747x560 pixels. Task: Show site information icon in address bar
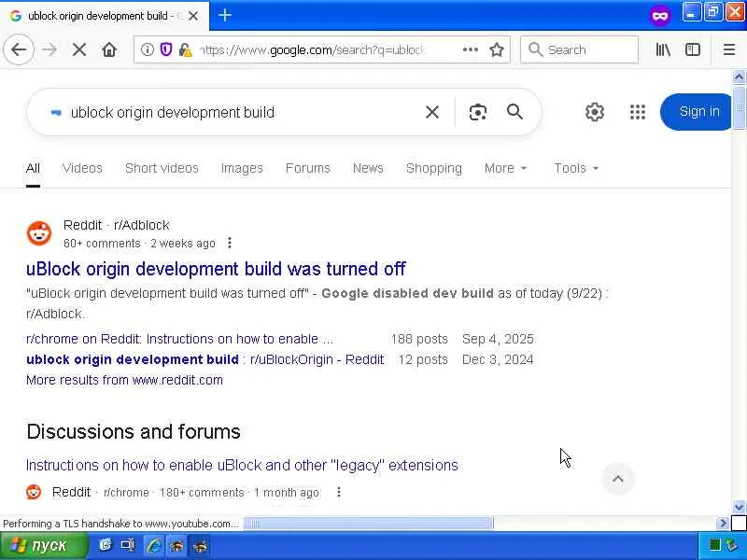click(x=148, y=49)
